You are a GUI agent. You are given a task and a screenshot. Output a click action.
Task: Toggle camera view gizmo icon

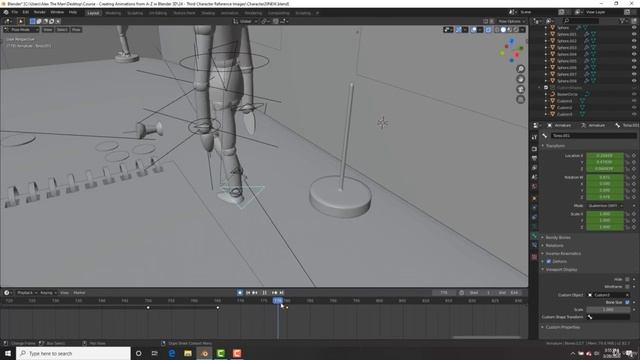(x=520, y=89)
